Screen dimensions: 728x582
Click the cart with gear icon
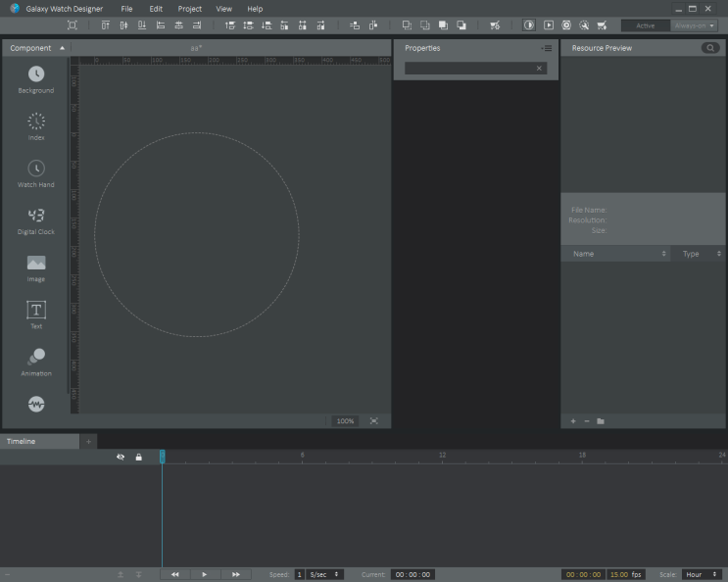click(495, 25)
